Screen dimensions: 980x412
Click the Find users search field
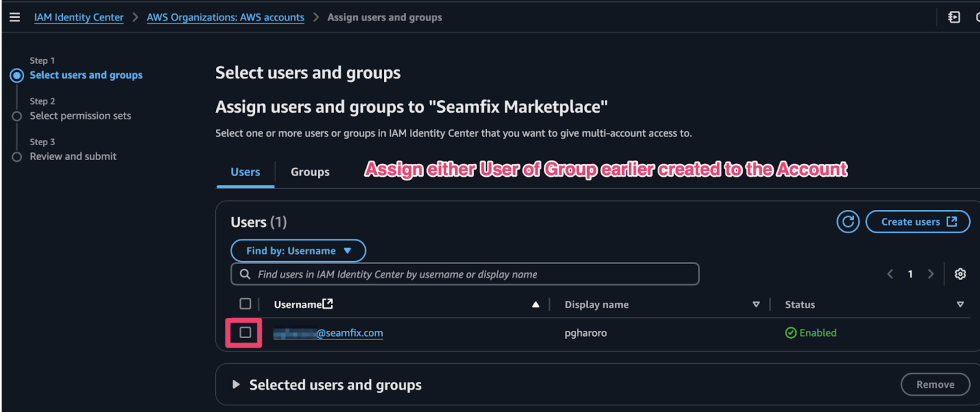coord(464,274)
